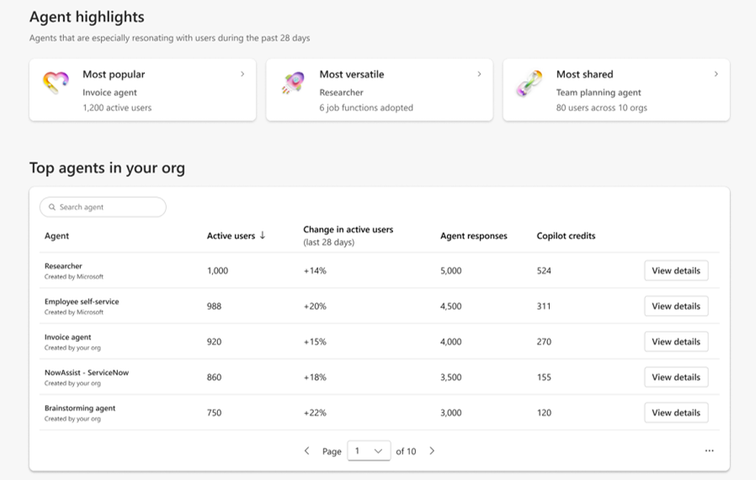Viewport: 756px width, 480px height.
Task: Click the search magnifier icon
Action: click(51, 207)
